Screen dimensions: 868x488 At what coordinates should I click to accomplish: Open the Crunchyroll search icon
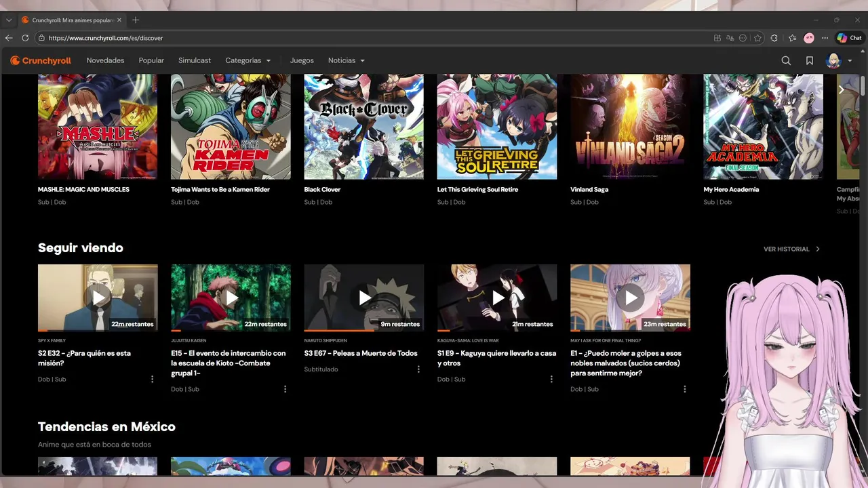[x=786, y=60]
